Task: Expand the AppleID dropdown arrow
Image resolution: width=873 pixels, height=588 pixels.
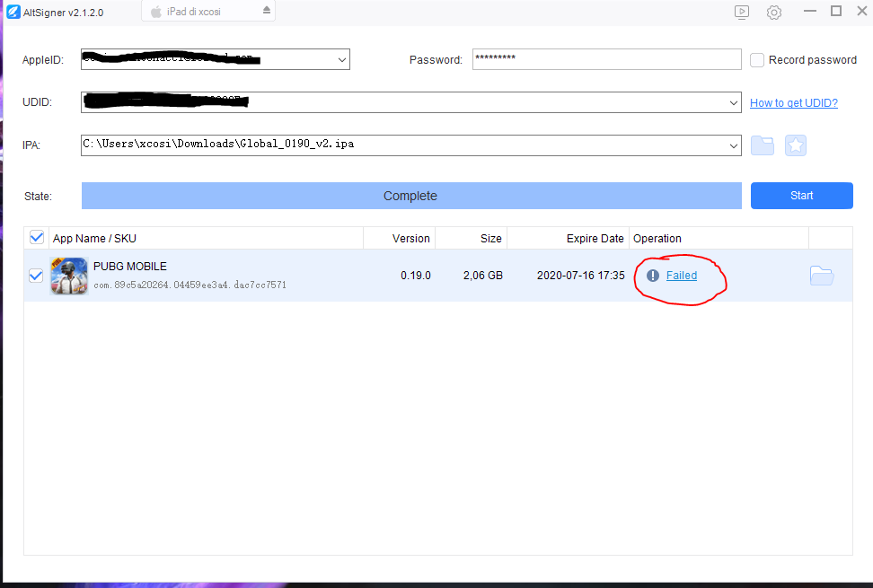Action: 342,60
